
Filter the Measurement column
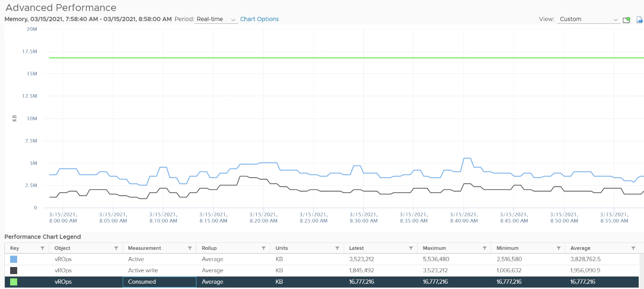[190, 248]
